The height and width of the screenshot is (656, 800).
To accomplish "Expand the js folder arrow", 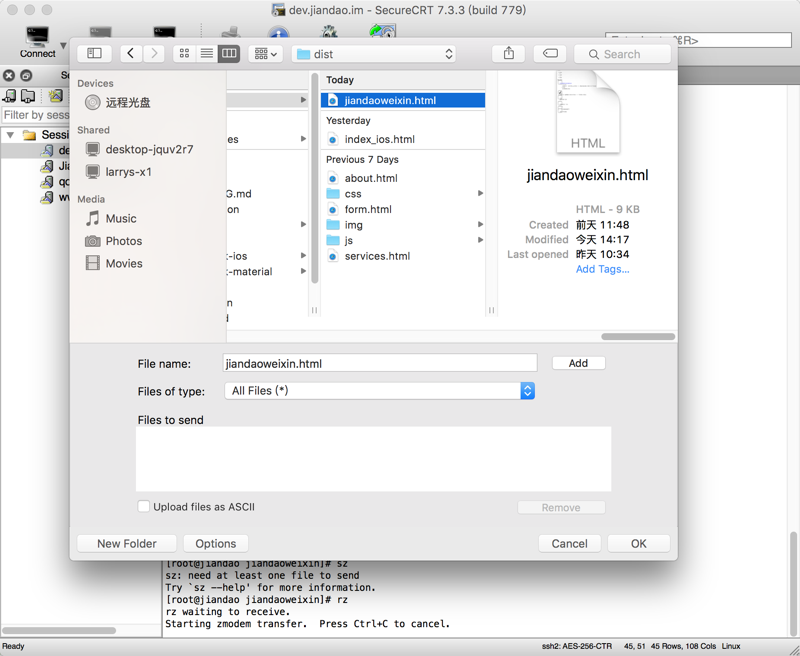I will [x=480, y=240].
